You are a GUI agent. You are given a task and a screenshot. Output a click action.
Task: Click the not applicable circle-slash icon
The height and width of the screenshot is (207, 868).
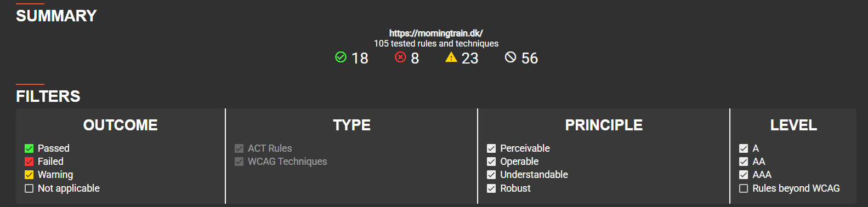tap(510, 57)
